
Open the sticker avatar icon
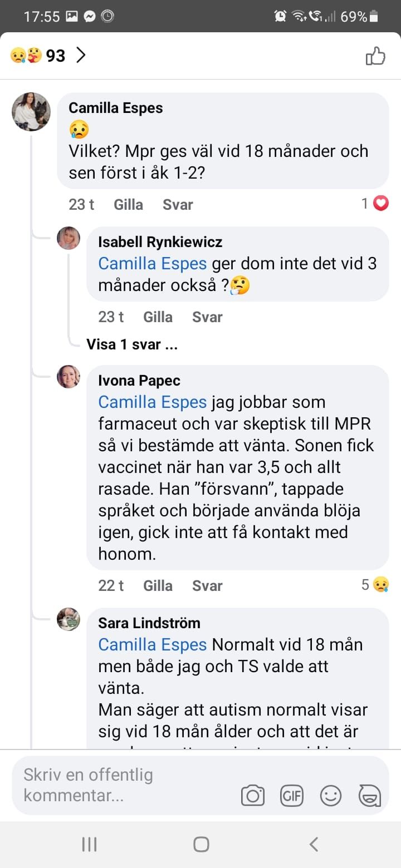click(370, 796)
